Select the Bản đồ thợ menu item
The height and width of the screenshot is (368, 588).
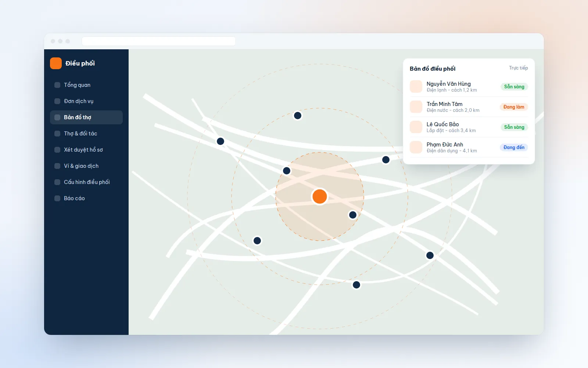86,117
